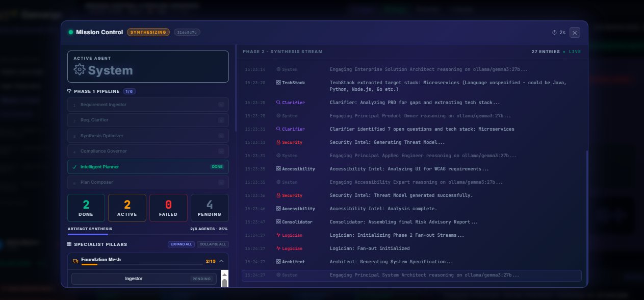Click the Collapse All button

click(x=213, y=244)
